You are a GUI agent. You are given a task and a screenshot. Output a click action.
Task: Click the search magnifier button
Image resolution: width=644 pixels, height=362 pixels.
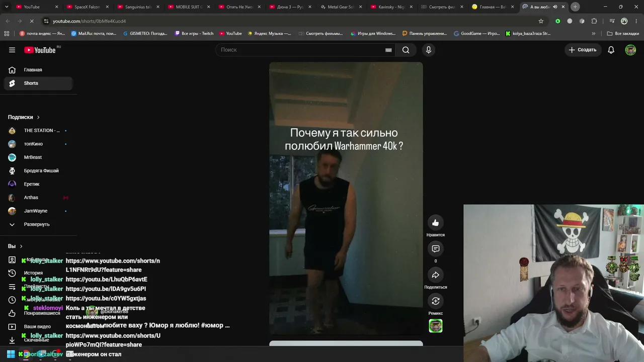click(406, 50)
